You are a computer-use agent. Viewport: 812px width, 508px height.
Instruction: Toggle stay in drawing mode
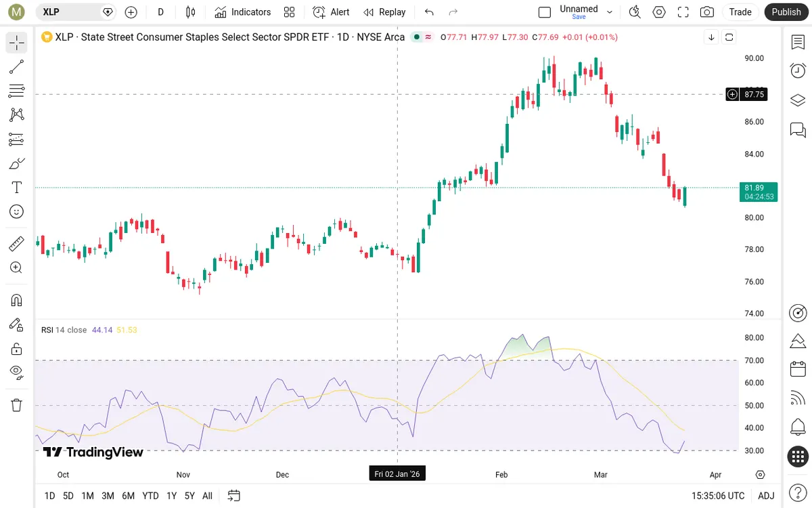pyautogui.click(x=17, y=324)
